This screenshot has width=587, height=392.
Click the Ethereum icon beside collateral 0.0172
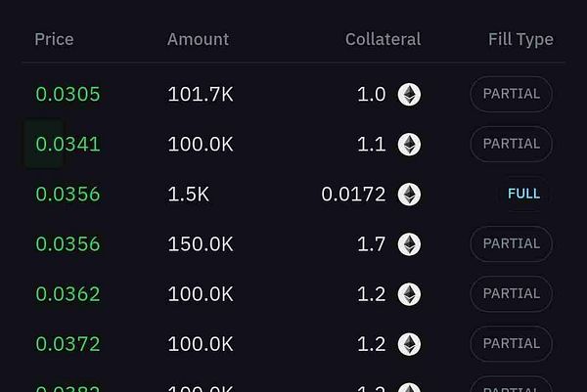click(409, 195)
